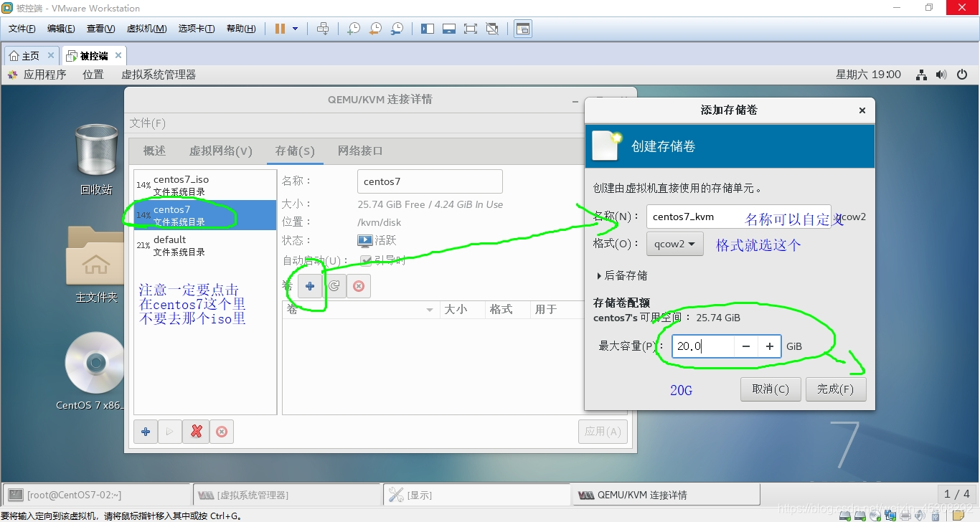Viewport: 980px width, 522px height.
Task: Open the clock showing 星期六 19:00
Action: coord(868,75)
